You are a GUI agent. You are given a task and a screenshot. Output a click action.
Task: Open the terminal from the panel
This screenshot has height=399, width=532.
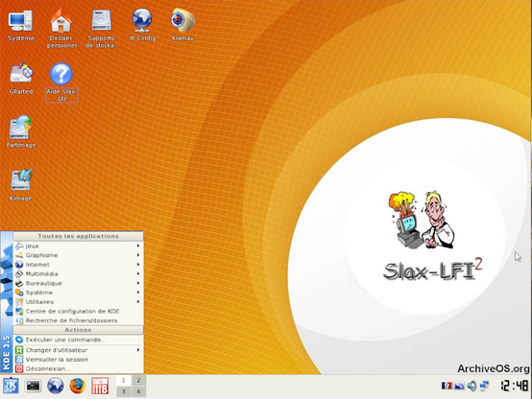click(x=34, y=386)
